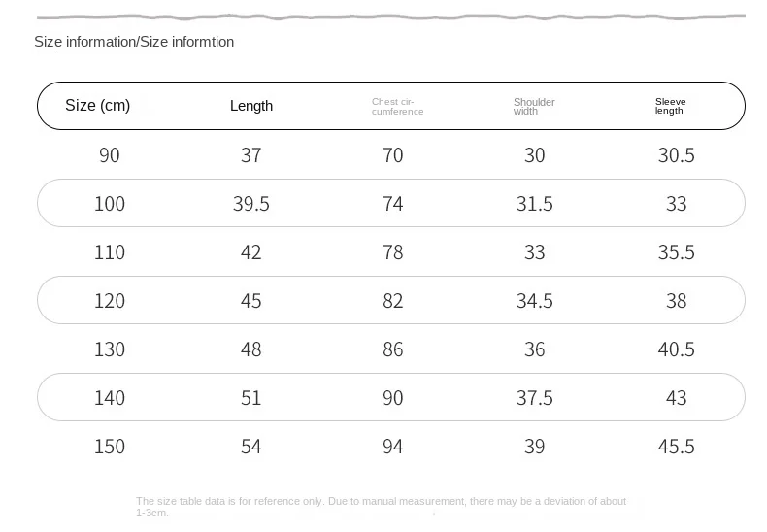Select the size 120 row
Image resolution: width=767 pixels, height=532 pixels.
point(391,300)
